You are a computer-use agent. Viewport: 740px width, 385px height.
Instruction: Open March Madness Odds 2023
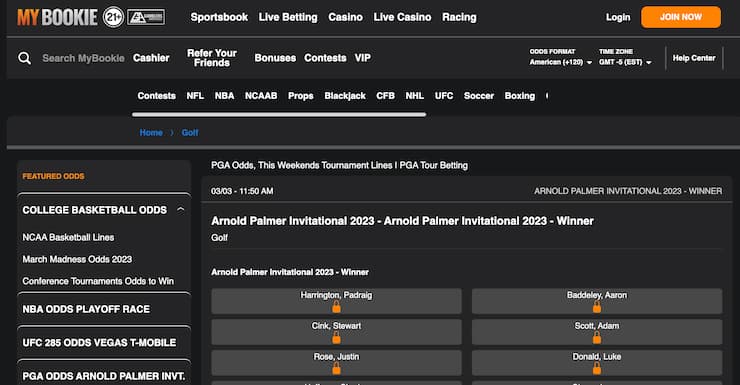pyautogui.click(x=77, y=259)
